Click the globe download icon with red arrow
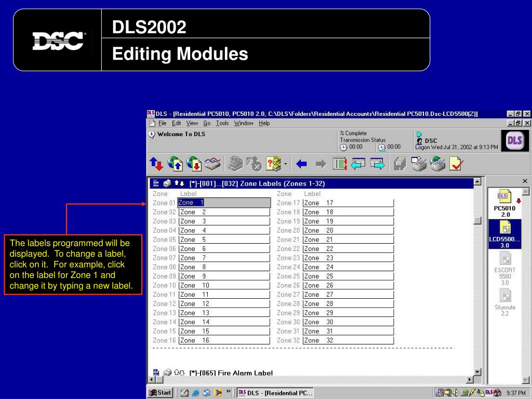The image size is (532, 399). click(194, 164)
